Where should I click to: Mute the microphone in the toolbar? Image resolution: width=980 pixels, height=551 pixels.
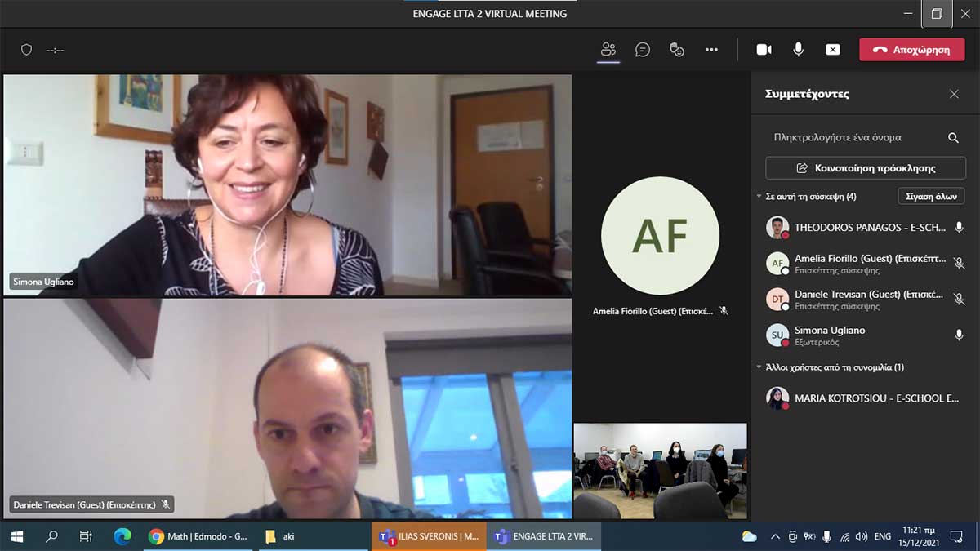(x=798, y=50)
